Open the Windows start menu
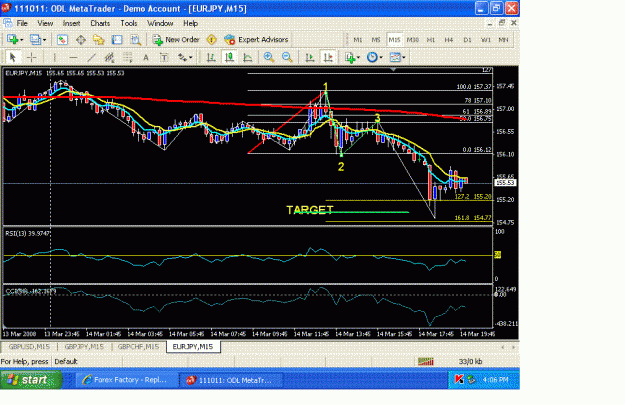This screenshot has width=625, height=405. [x=31, y=380]
